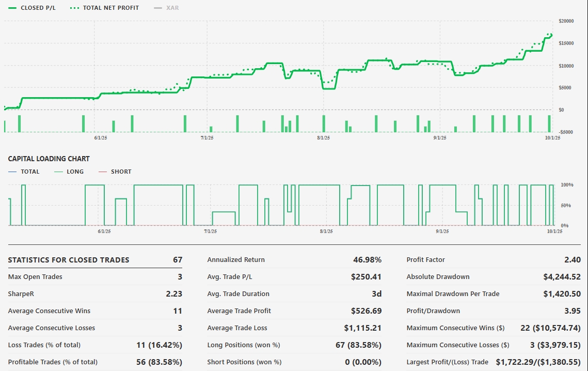Screen dimensions: 588x371
Task: Select the STATISTICS FOR CLOSED TRADES header
Action: coord(69,260)
